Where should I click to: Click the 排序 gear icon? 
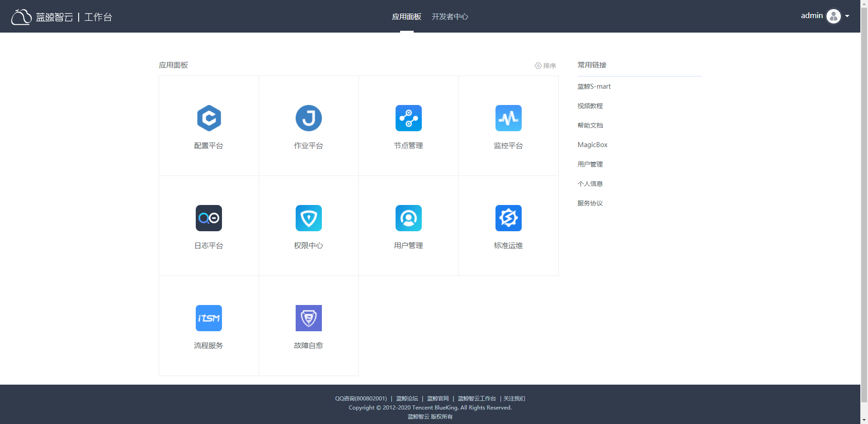tap(538, 66)
